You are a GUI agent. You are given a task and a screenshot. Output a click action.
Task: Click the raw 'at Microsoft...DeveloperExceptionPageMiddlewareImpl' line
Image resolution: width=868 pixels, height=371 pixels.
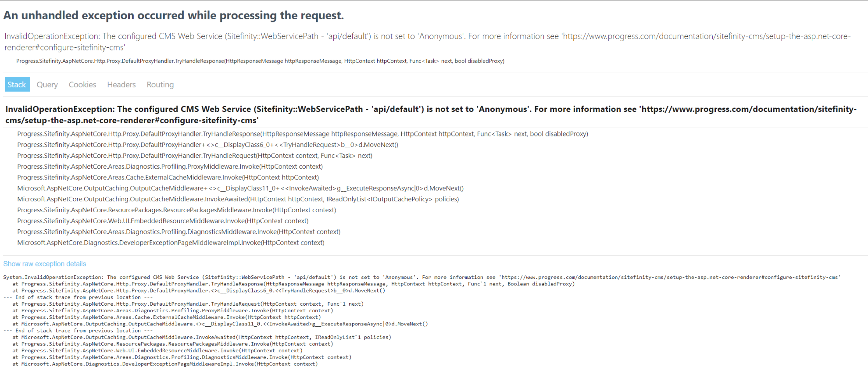165,364
